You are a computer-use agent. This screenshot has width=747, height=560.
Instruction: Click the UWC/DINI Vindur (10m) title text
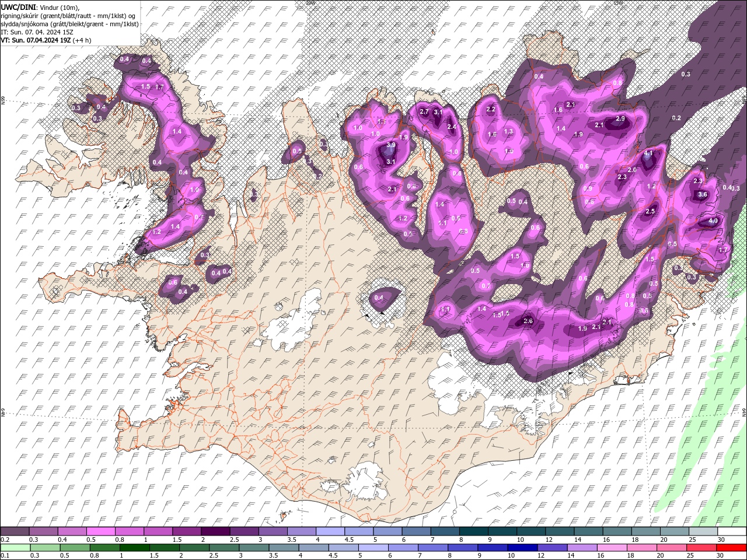click(x=39, y=6)
